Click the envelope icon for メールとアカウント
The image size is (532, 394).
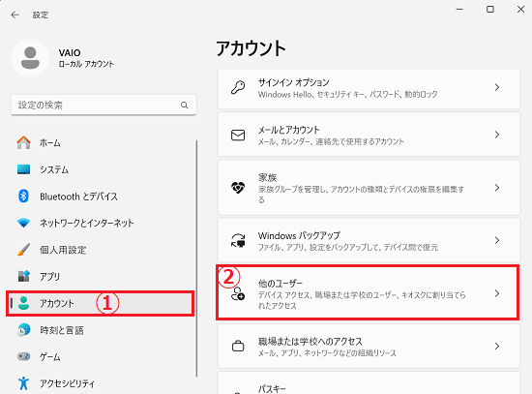pos(238,135)
